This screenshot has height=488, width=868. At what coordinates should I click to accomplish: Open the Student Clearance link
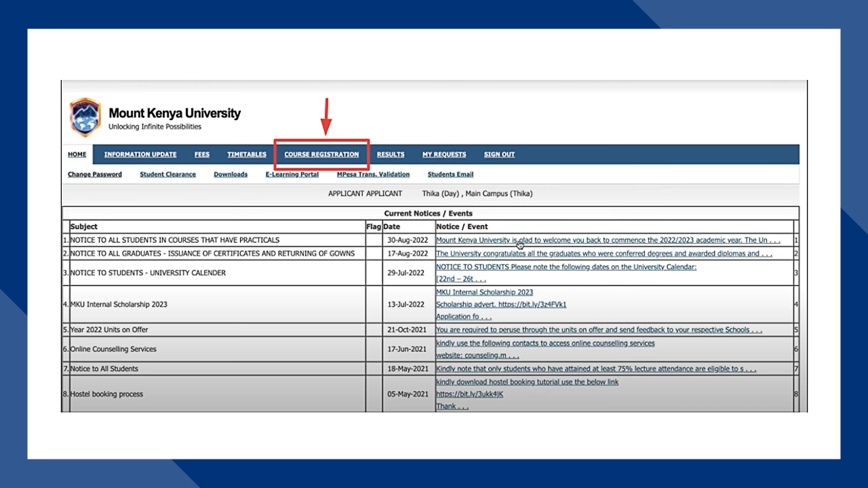coord(167,174)
